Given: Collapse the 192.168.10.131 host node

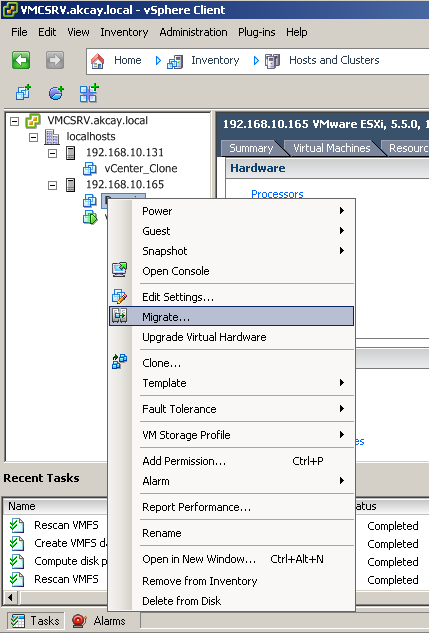Looking at the screenshot, I should (52, 153).
